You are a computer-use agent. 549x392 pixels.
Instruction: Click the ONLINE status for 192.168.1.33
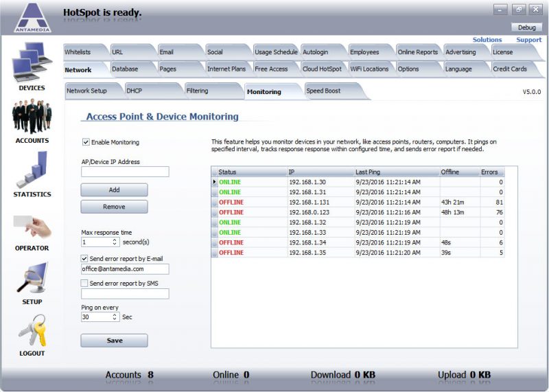[x=230, y=232]
